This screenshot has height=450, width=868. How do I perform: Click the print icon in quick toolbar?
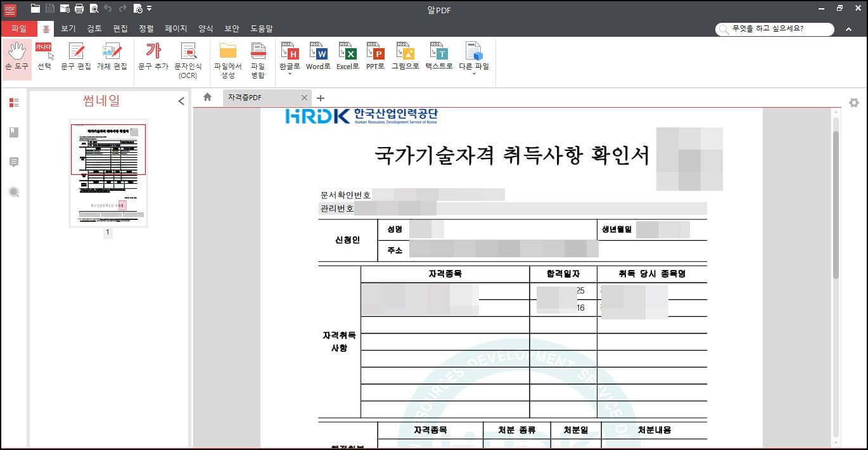click(x=79, y=8)
